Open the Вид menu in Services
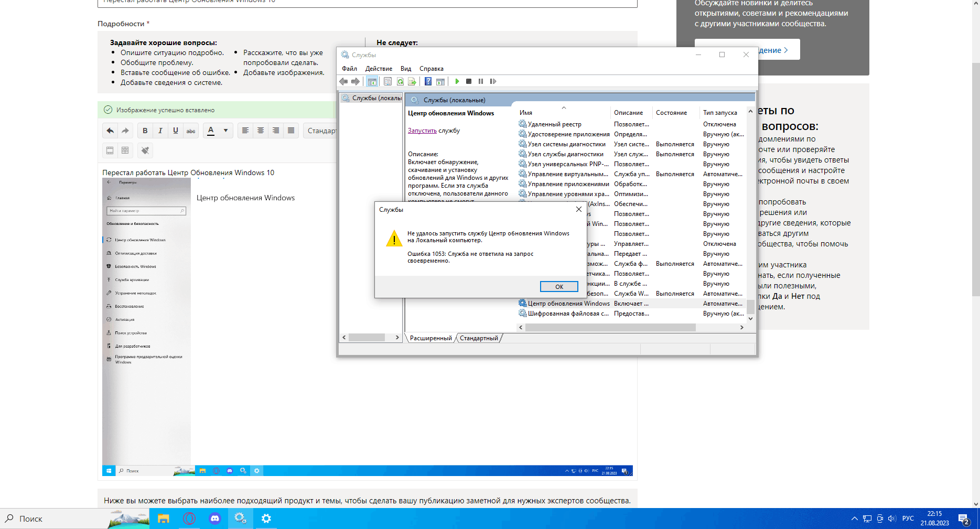 pos(406,69)
